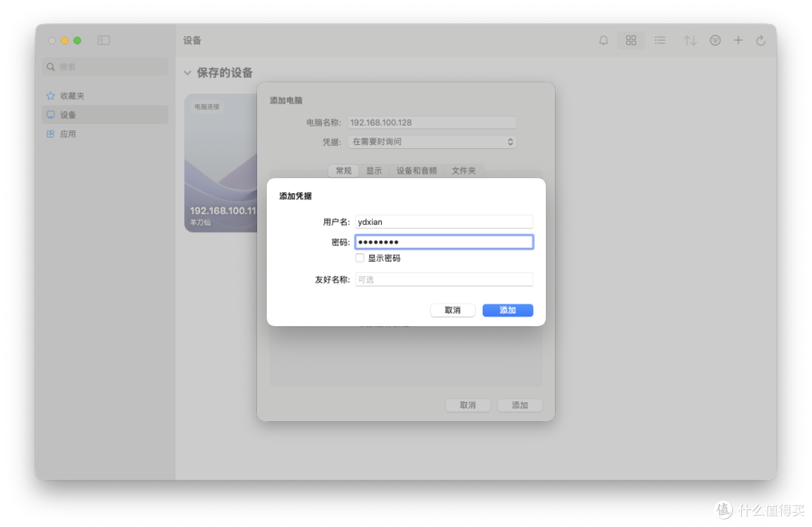Click 取消 in the 添加凭据 dialog
812x527 pixels.
tap(453, 310)
